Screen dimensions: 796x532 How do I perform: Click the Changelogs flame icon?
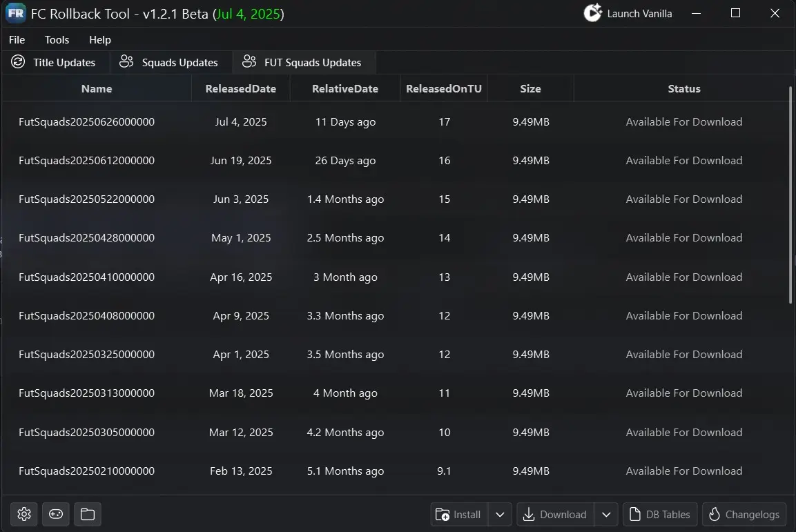[715, 514]
